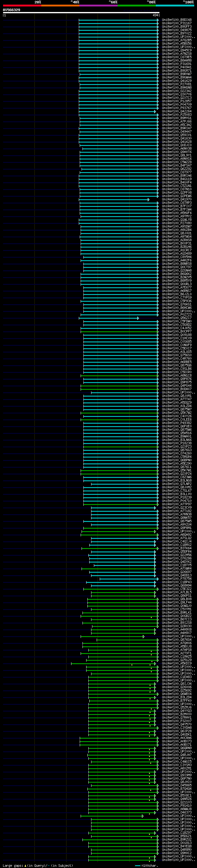The height and width of the screenshot is (868, 197).
Task: Select hit label UniRef100_A7TT47
Action: coord(177,399)
